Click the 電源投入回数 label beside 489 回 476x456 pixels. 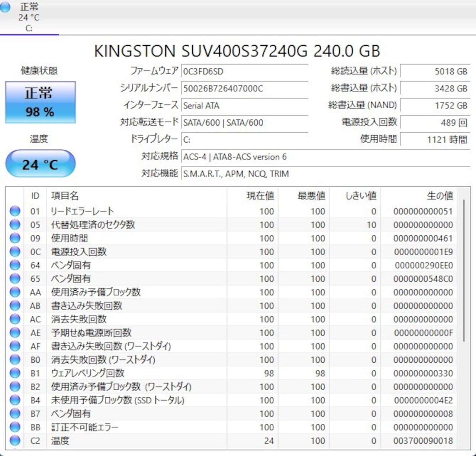coord(369,122)
